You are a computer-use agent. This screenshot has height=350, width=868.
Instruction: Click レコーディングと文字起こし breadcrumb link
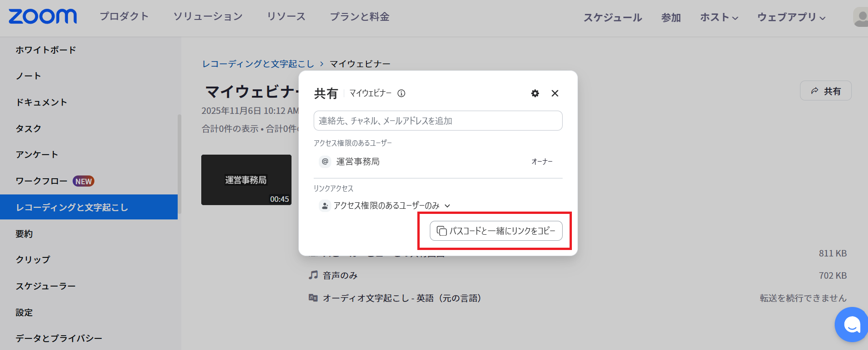(258, 64)
